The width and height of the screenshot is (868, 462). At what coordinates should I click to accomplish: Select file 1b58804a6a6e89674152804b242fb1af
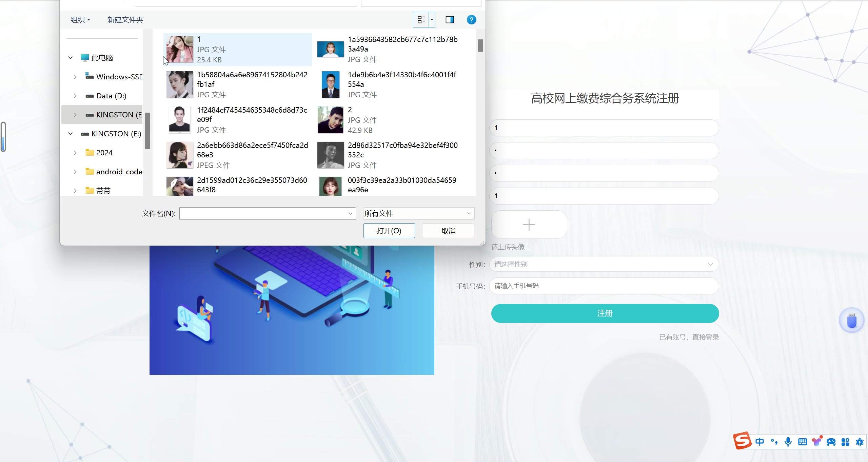tap(237, 84)
